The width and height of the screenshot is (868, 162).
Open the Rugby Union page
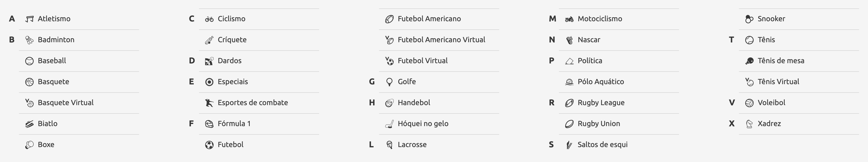click(619, 124)
